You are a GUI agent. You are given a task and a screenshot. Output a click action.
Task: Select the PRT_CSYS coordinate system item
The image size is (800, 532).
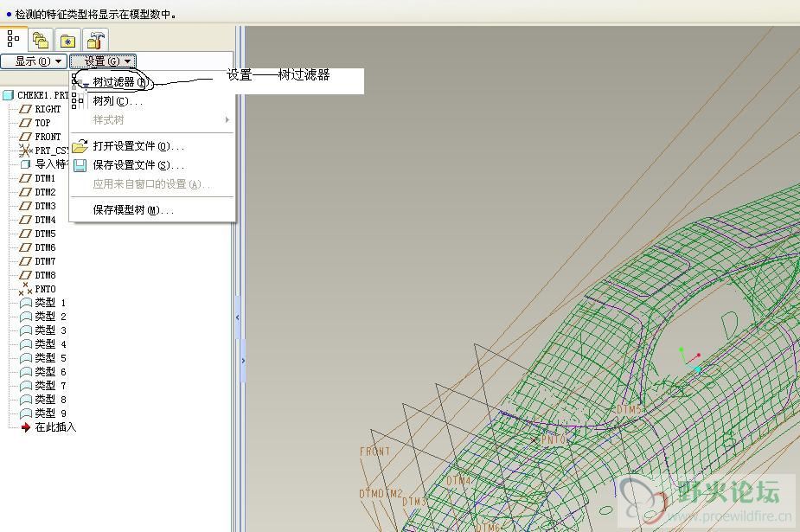click(x=52, y=151)
